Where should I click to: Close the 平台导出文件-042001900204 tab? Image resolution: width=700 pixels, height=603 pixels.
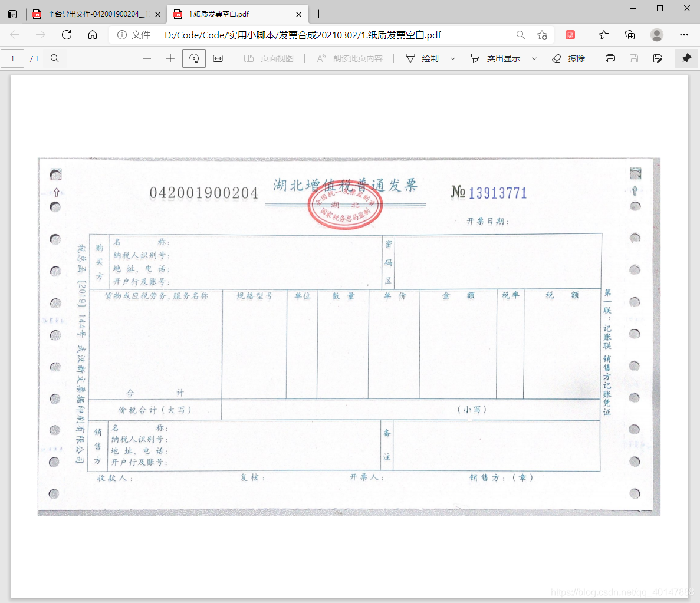coord(157,14)
